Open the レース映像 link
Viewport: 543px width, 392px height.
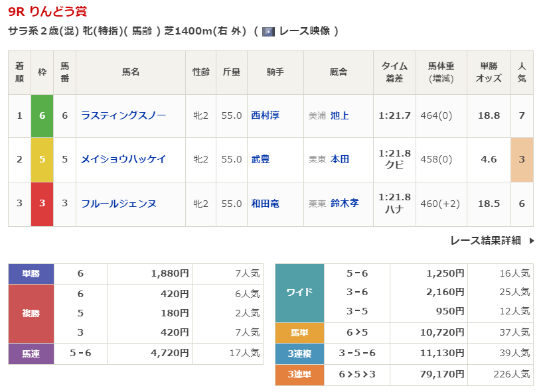pos(304,31)
